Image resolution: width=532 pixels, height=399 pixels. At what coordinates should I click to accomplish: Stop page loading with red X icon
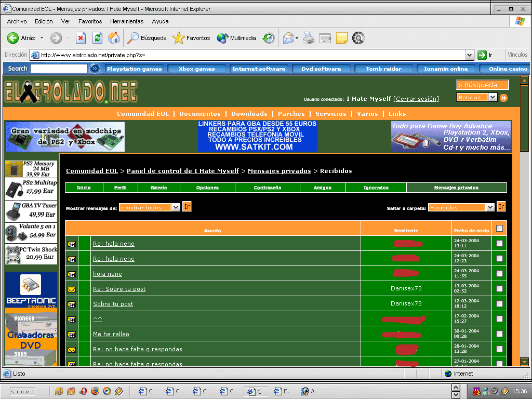(81, 38)
